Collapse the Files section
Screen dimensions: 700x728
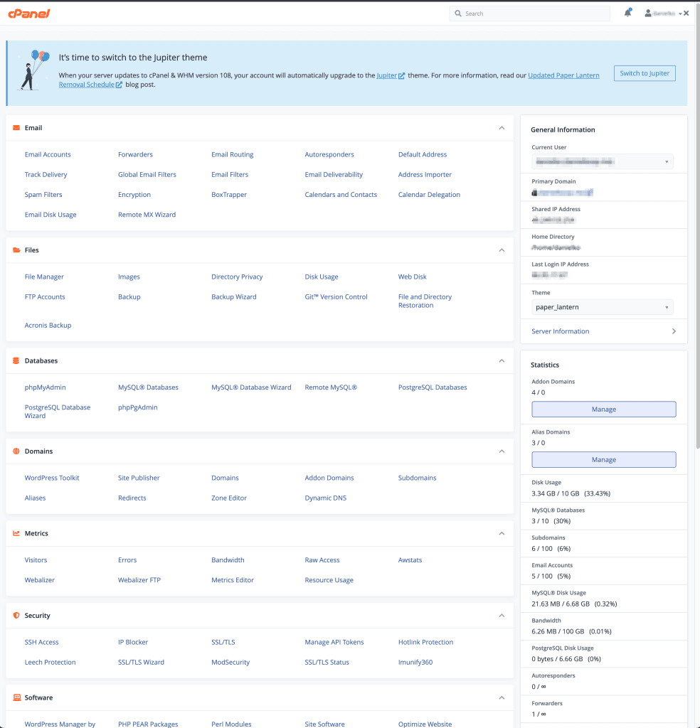pos(502,250)
